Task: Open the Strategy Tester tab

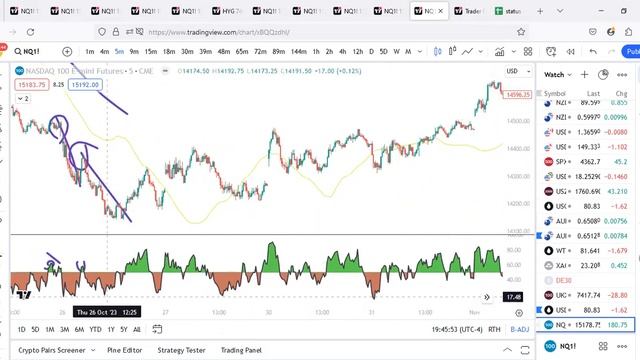Action: point(181,350)
